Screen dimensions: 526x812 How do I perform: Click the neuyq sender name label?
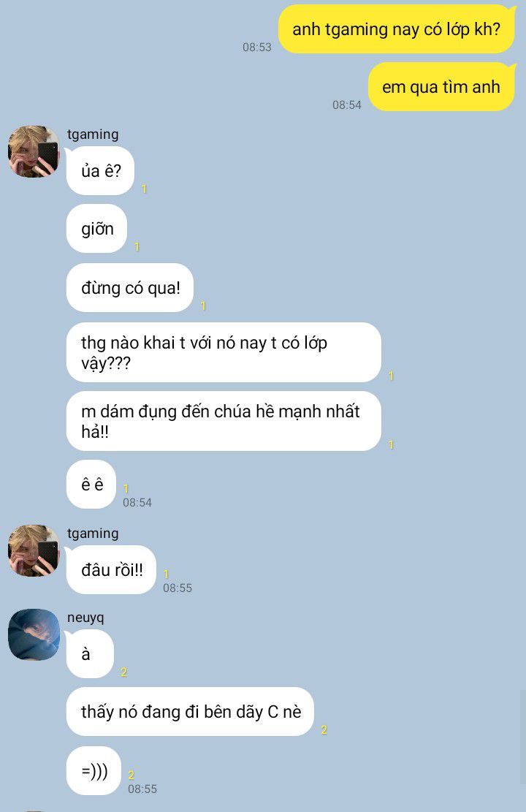pos(85,618)
